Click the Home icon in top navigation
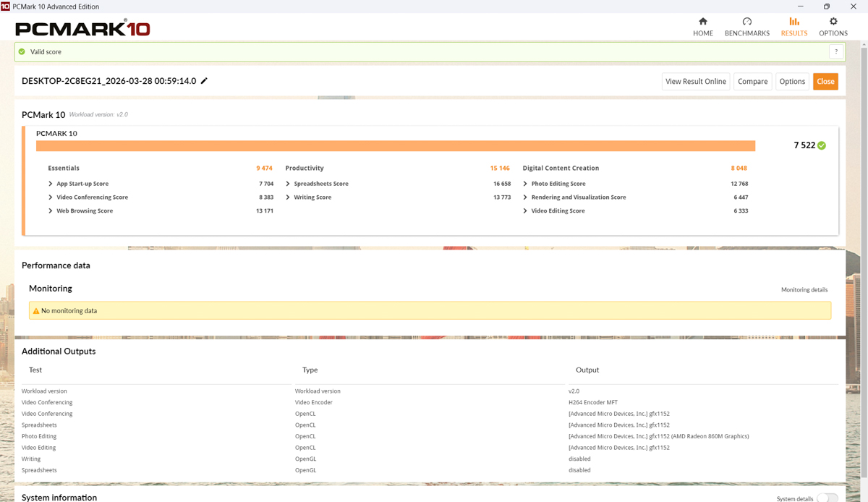 point(702,22)
